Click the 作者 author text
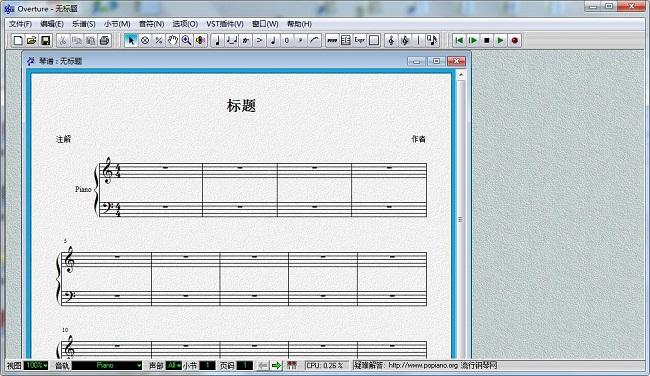This screenshot has width=650, height=376. click(418, 139)
